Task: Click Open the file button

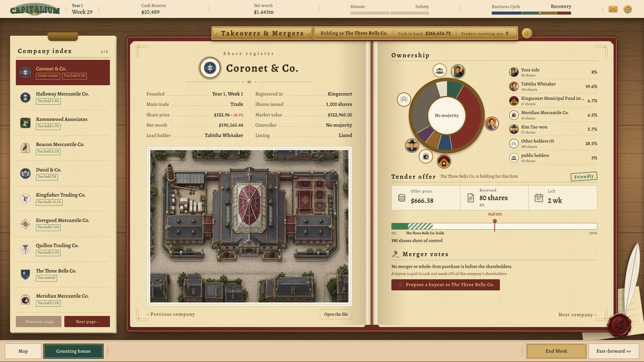Action: (336, 314)
